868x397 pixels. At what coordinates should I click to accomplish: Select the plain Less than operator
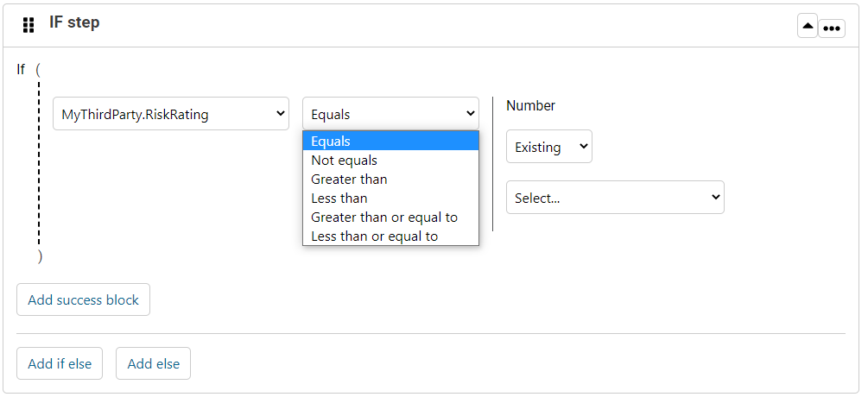pos(391,198)
